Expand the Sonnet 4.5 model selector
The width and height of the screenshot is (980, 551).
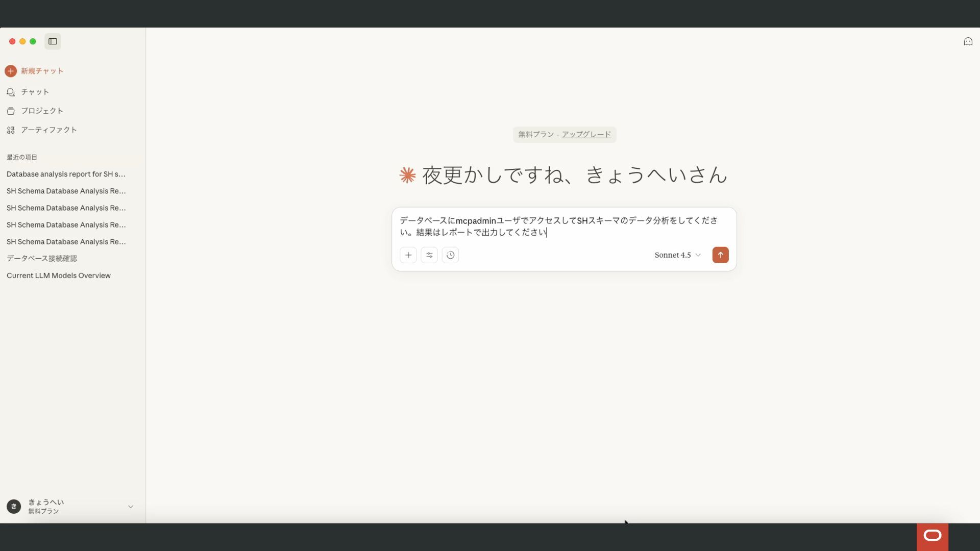677,255
